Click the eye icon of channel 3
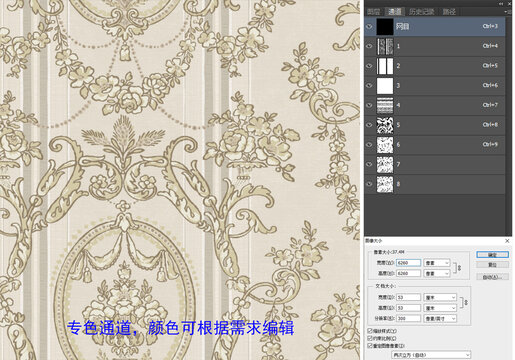 [x=369, y=86]
